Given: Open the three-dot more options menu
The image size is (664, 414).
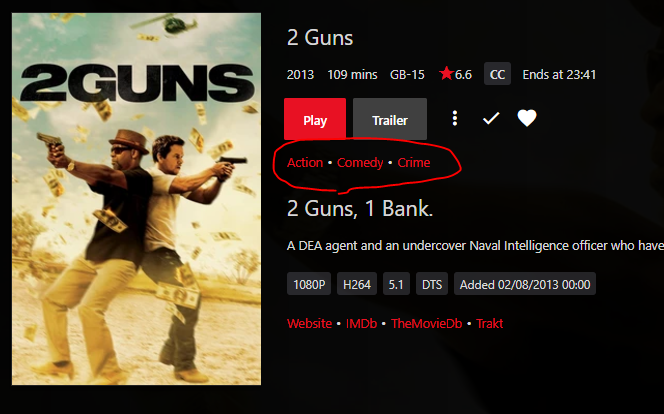Looking at the screenshot, I should (x=455, y=118).
